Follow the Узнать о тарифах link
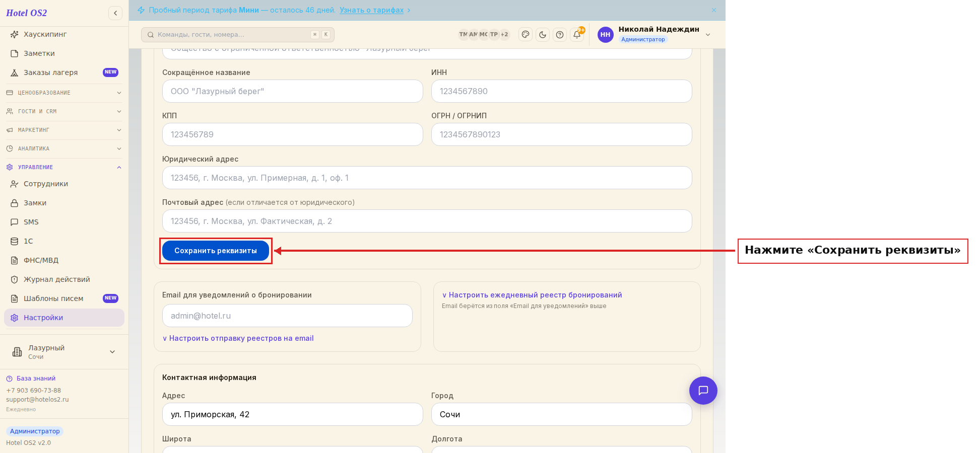 [371, 10]
